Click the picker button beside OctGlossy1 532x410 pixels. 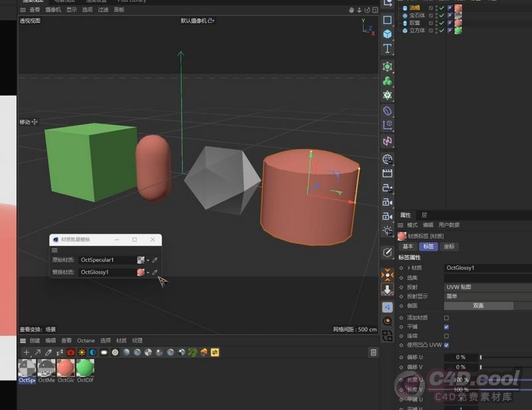pos(155,272)
